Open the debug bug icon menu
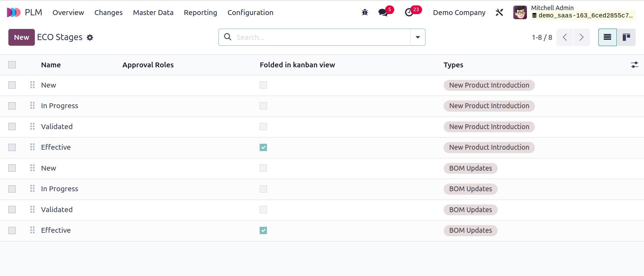Image resolution: width=644 pixels, height=276 pixels. (x=365, y=13)
